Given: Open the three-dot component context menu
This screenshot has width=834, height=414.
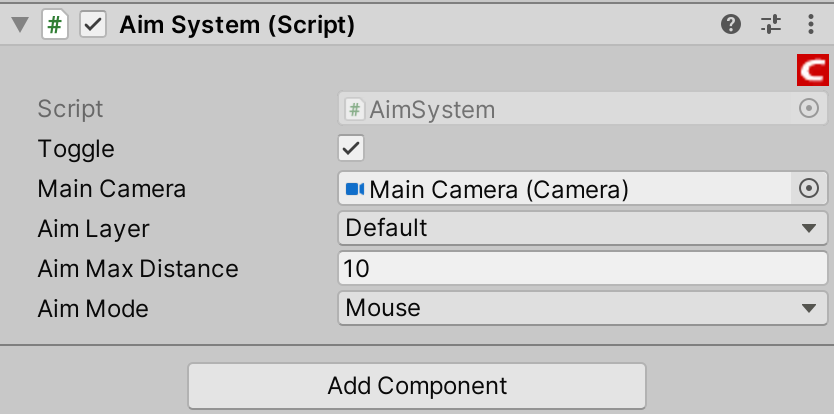Looking at the screenshot, I should 811,24.
